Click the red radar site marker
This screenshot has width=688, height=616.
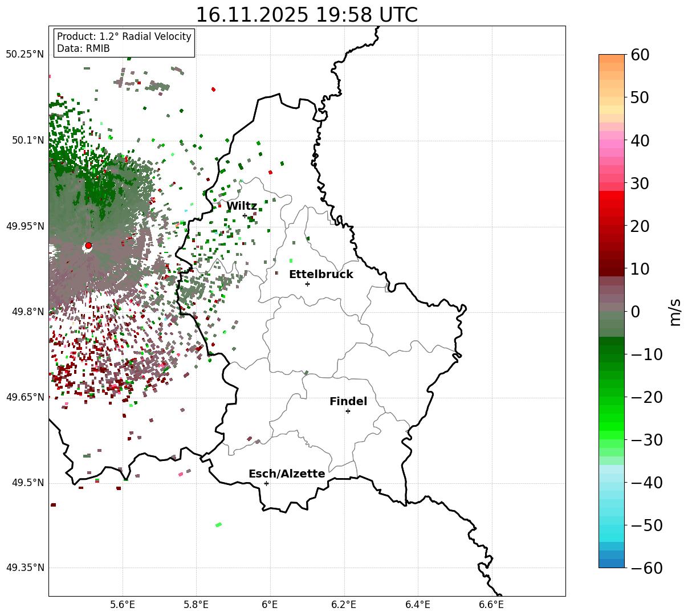tap(88, 246)
